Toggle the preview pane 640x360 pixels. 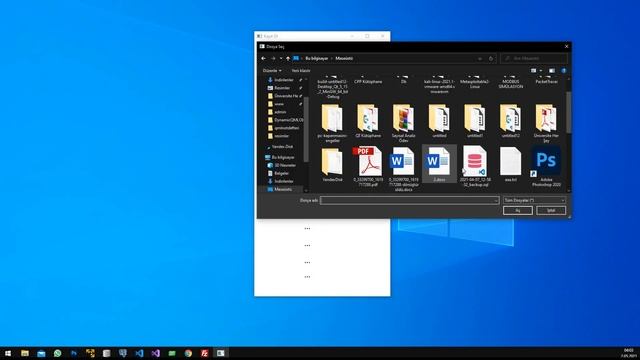point(552,71)
